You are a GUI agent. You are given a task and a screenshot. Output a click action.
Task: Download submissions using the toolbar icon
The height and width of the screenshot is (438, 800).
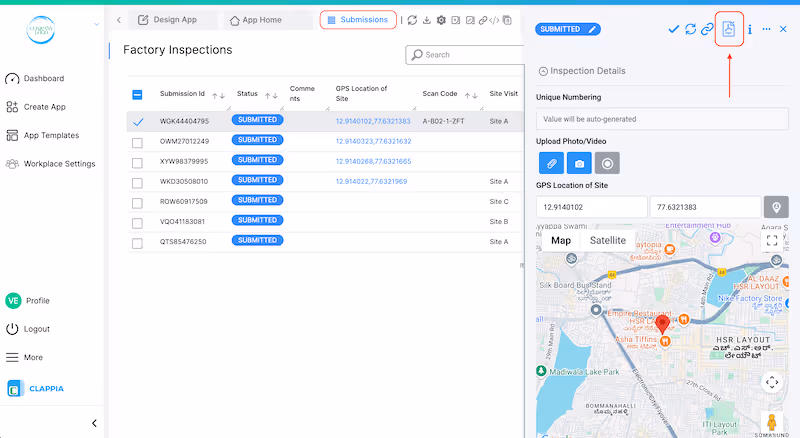pyautogui.click(x=427, y=20)
